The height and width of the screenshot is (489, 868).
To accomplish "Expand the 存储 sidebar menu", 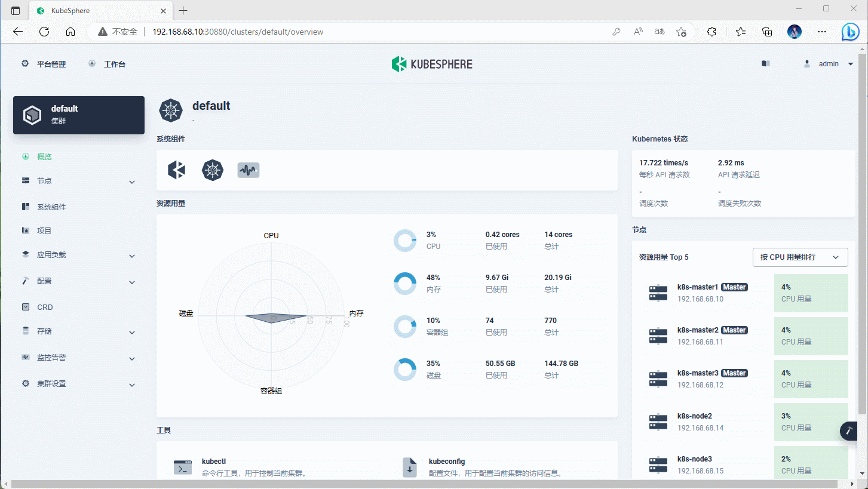I will point(132,333).
